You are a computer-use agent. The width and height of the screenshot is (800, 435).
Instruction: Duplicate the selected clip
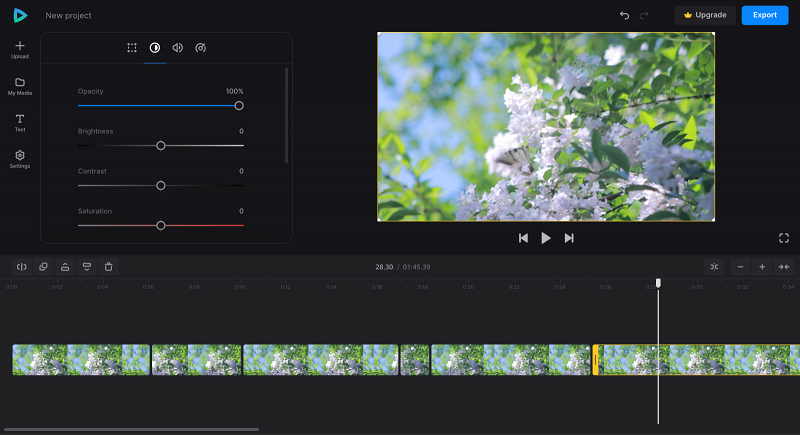(43, 267)
